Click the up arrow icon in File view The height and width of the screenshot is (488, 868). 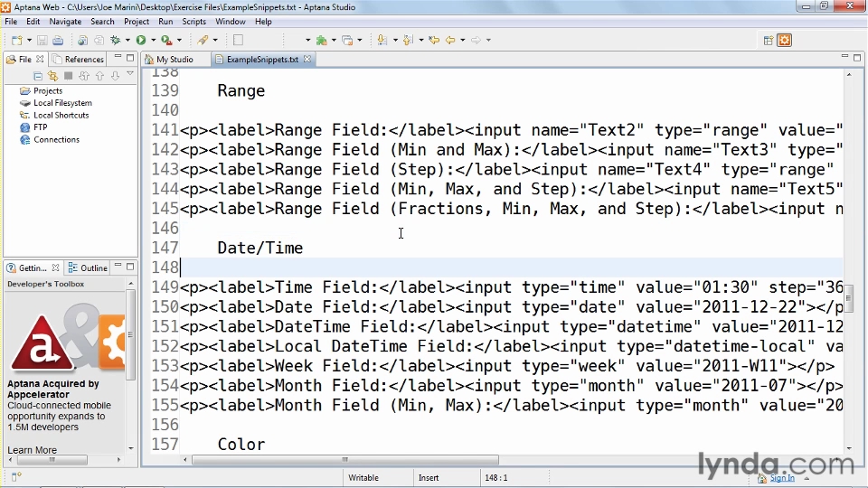[x=99, y=76]
